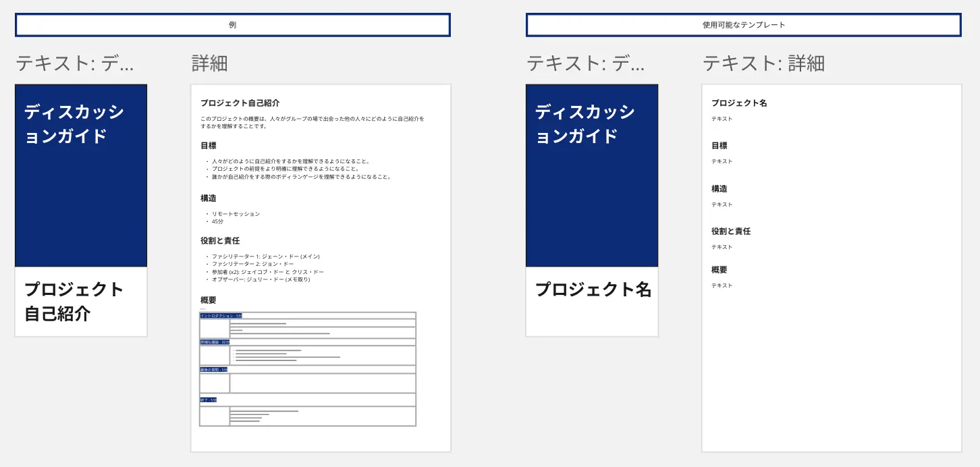980x467 pixels.
Task: Click the 終了 - 5分 table row header
Action: [x=209, y=400]
